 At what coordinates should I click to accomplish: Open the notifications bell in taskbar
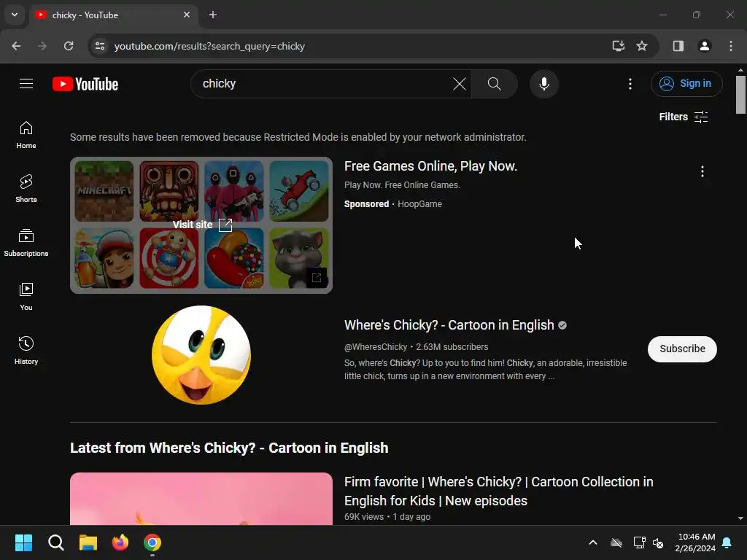coord(727,542)
